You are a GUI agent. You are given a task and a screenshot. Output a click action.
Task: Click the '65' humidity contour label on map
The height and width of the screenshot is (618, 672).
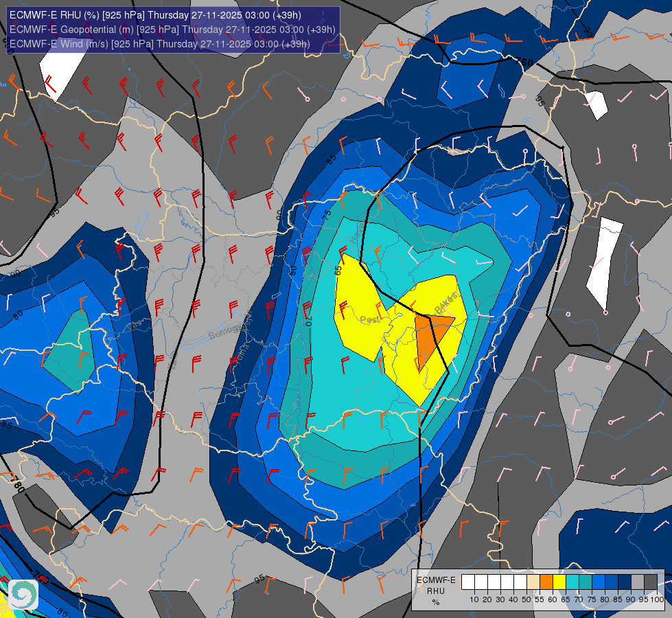(338, 271)
